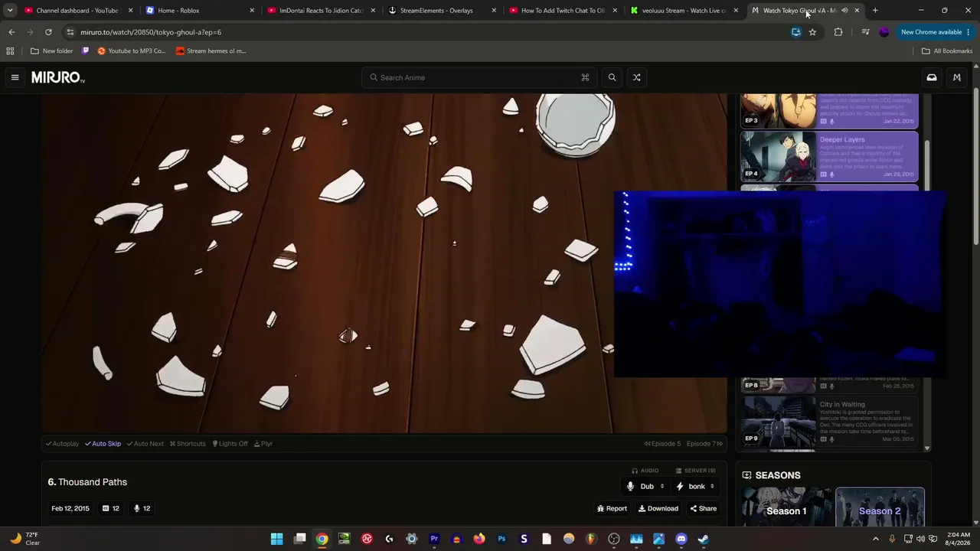This screenshot has height=551, width=980.
Task: Click the episode title 6. Thousand Paths
Action: (x=87, y=482)
